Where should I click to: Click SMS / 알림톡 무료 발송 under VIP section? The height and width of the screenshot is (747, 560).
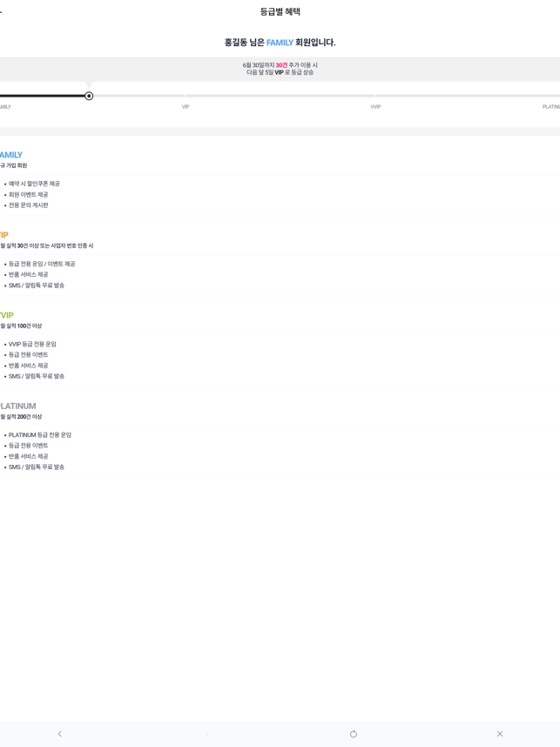[x=37, y=286]
